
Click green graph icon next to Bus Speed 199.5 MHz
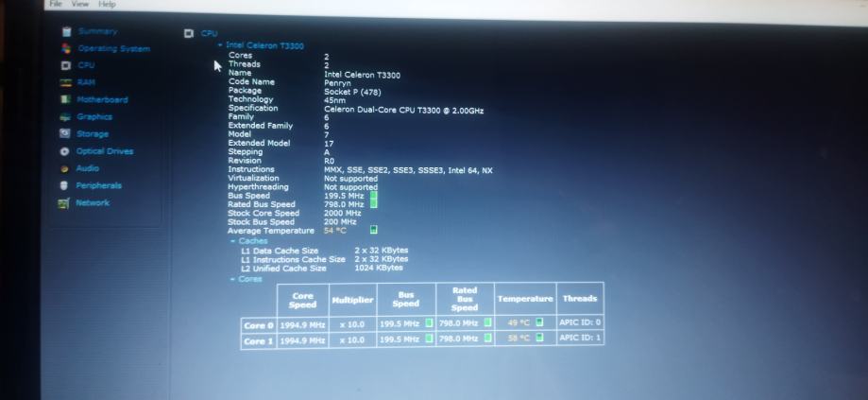(x=374, y=196)
